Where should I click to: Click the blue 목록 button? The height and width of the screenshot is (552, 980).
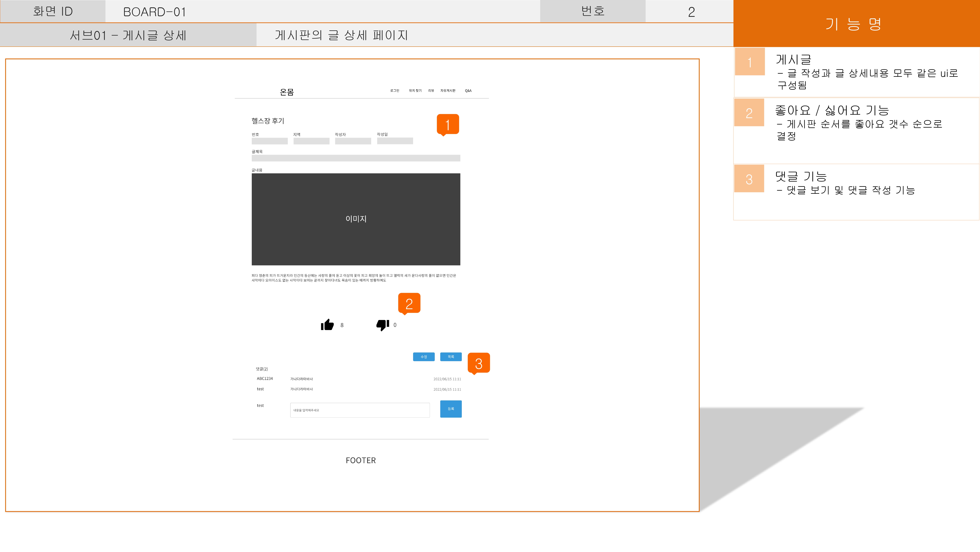tap(451, 357)
